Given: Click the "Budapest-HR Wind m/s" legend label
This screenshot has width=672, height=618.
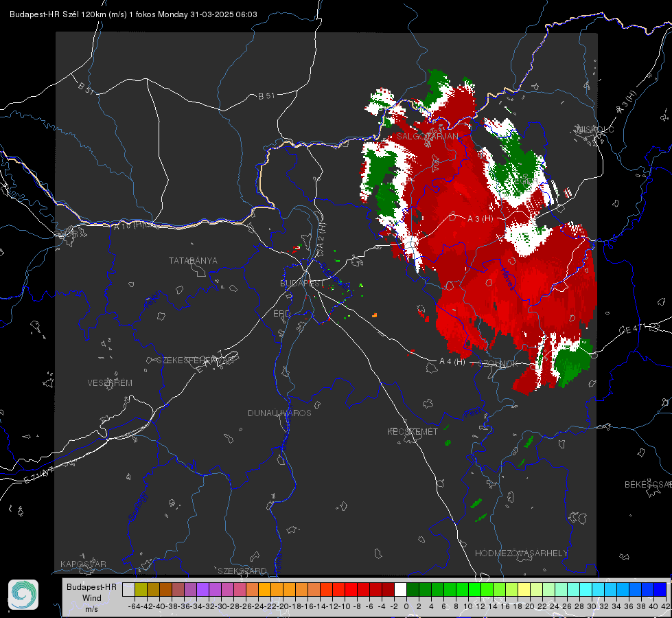Looking at the screenshot, I should 92,598.
